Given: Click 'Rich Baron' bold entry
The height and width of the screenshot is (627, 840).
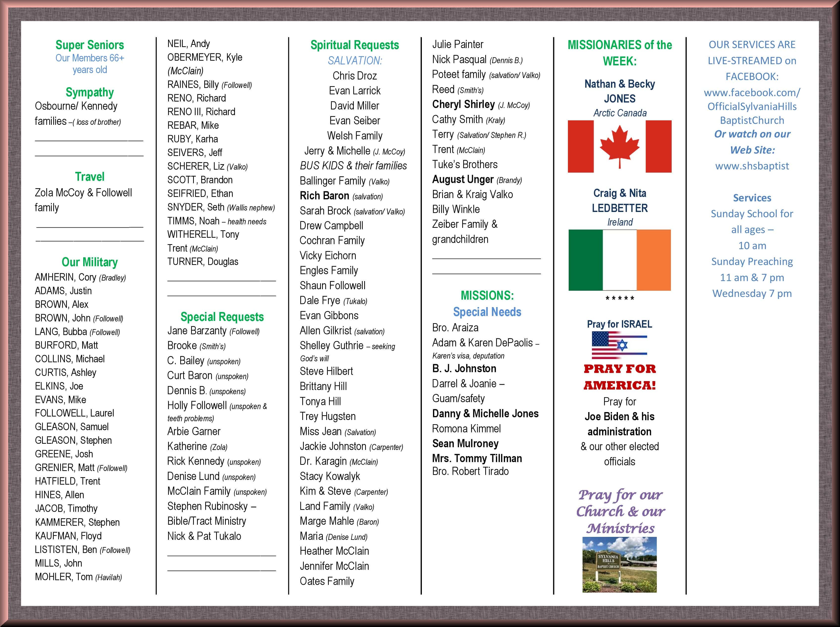Looking at the screenshot, I should [x=324, y=195].
